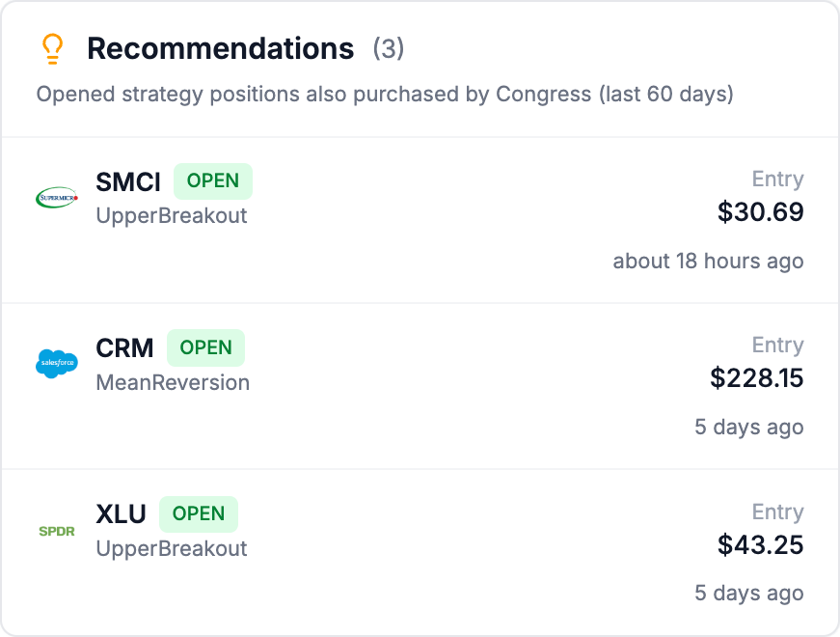Click the lightbulb Recommendations icon
The image size is (840, 637).
53,47
